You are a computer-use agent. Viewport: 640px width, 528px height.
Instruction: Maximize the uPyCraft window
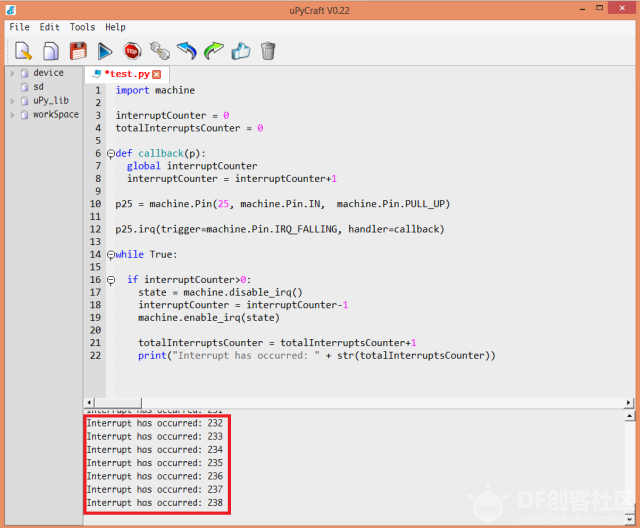[599, 8]
